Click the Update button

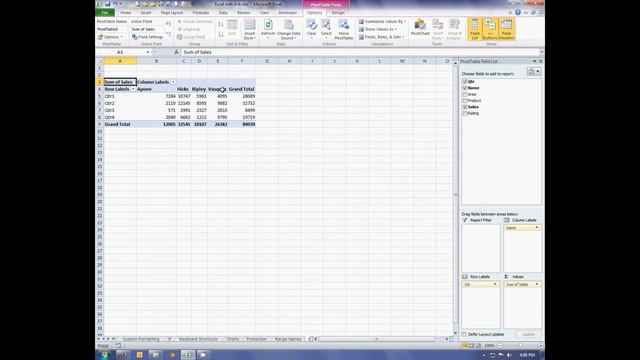[x=528, y=334]
